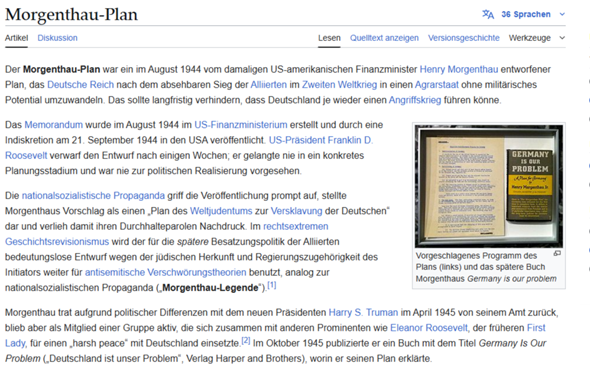Follow the Roosevelt link continuing the president name
The image size is (590, 373).
pos(26,156)
